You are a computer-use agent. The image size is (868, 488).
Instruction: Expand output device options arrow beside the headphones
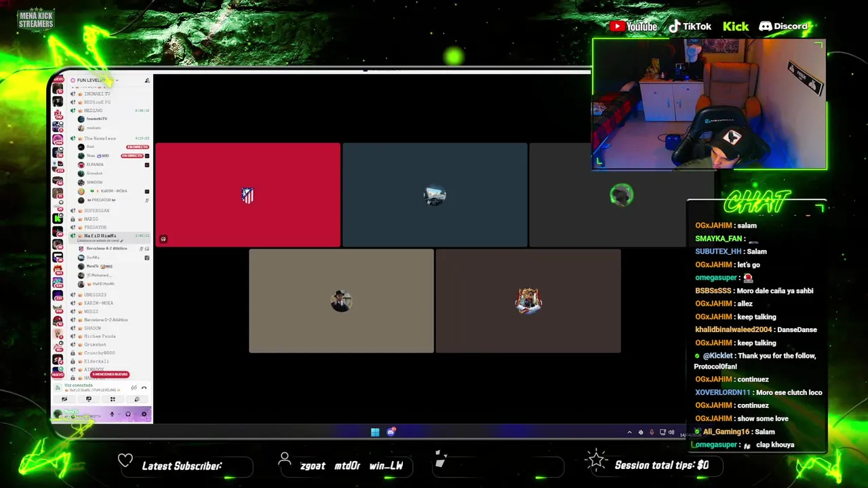point(135,414)
